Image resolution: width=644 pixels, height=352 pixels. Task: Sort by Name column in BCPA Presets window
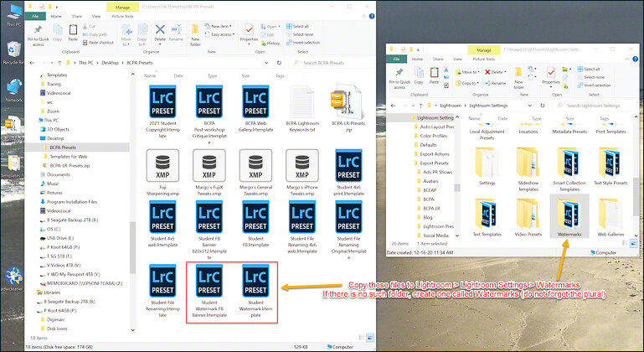pos(150,75)
